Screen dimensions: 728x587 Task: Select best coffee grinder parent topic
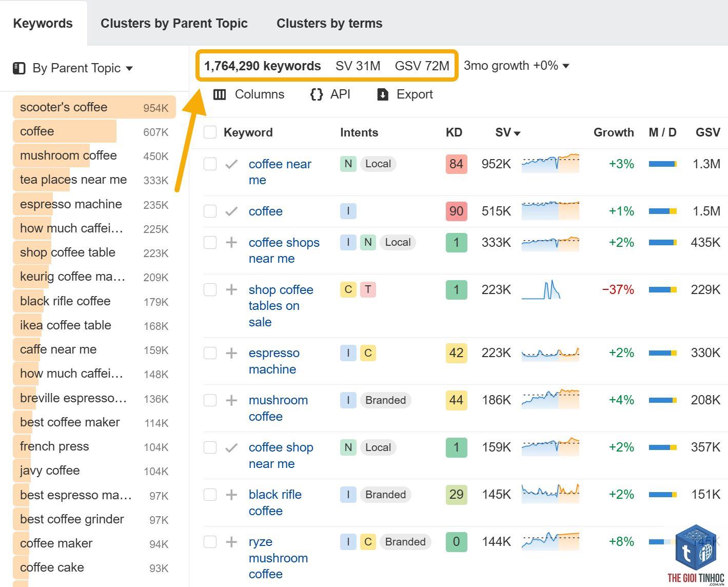(94, 519)
